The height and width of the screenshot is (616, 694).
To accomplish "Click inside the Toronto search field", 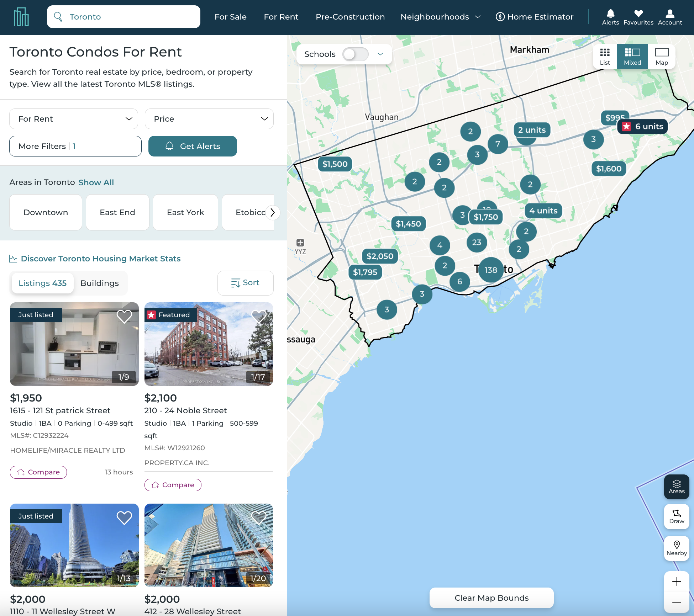I will pos(123,17).
